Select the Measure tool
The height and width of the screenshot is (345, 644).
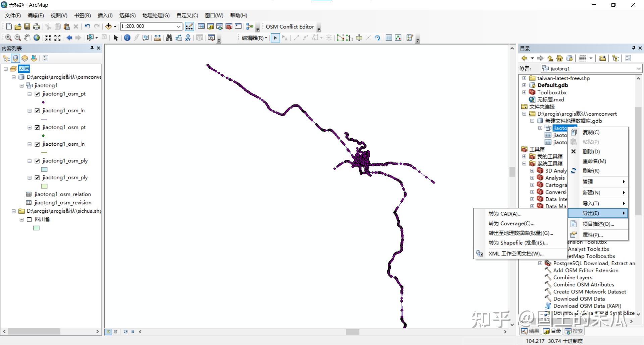click(x=158, y=38)
